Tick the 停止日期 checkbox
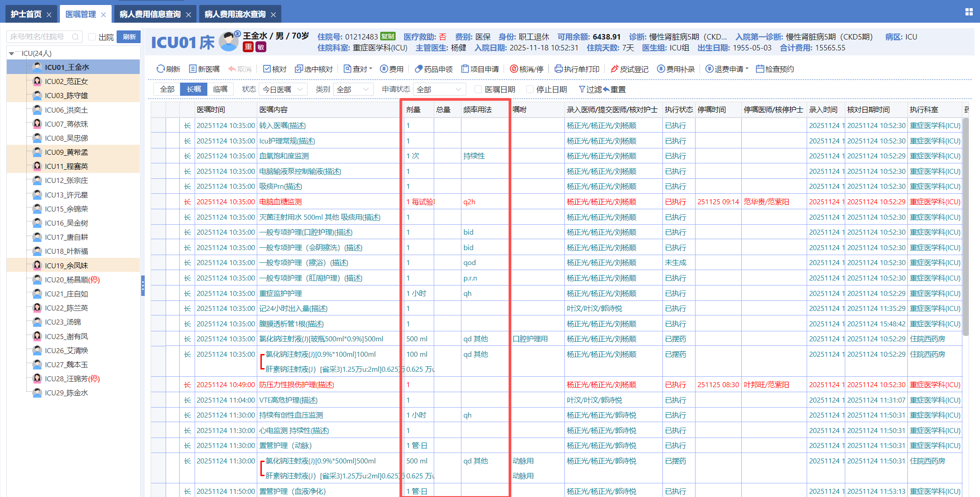Viewport: 980px width, 497px height. tap(529, 89)
